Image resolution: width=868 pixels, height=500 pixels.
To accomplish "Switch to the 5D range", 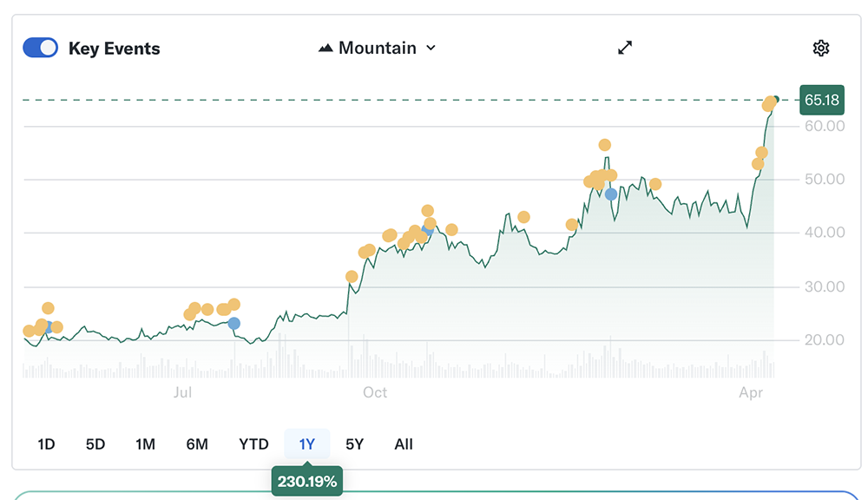I will click(95, 444).
